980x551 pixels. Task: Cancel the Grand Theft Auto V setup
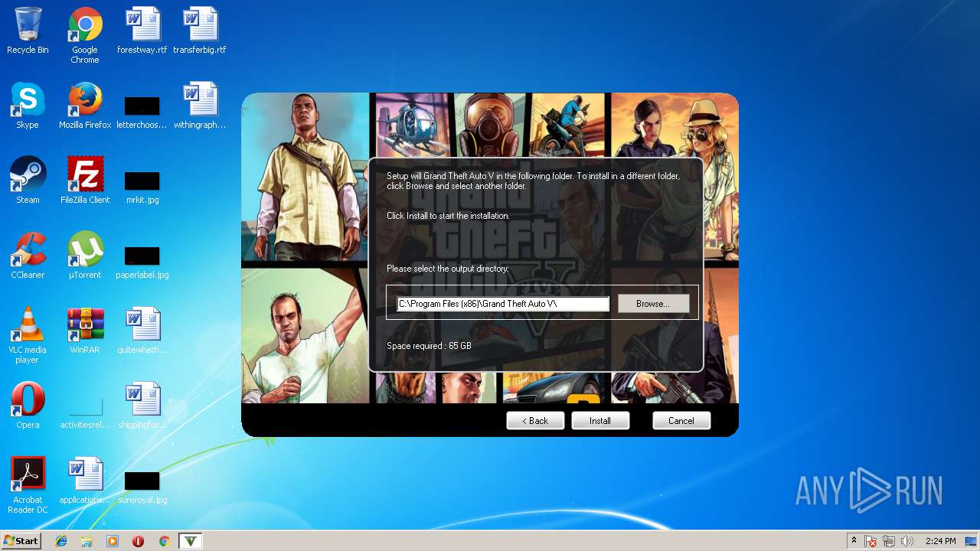click(x=681, y=421)
